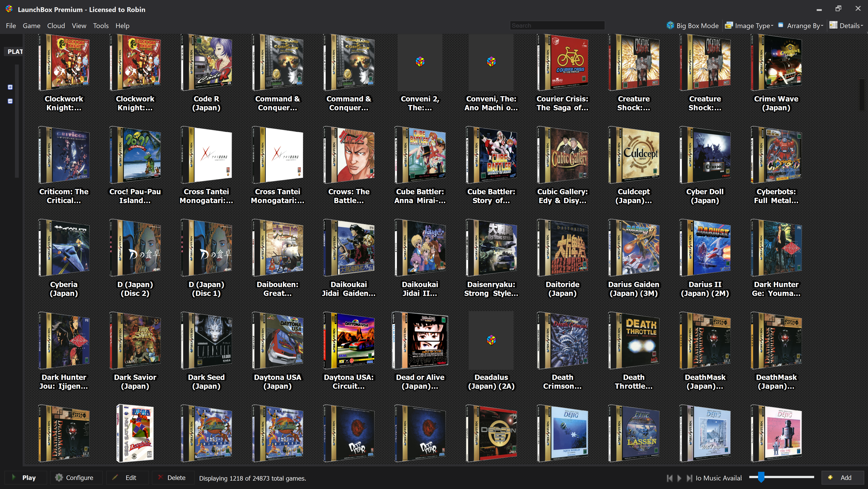Viewport: 868px width, 489px height.
Task: Select Daytona USA (Japan) cover
Action: 278,341
